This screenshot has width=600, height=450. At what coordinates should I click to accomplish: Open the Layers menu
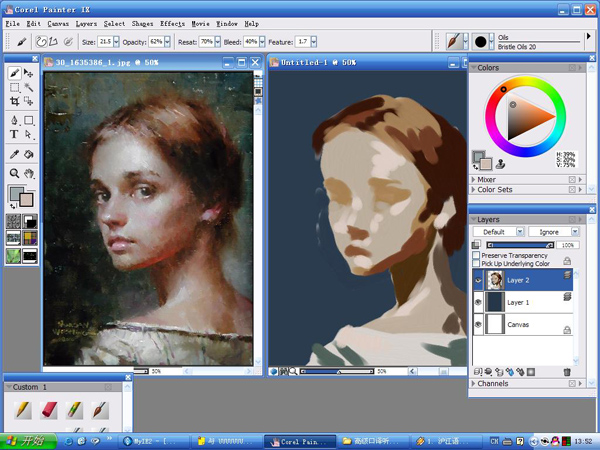(86, 24)
